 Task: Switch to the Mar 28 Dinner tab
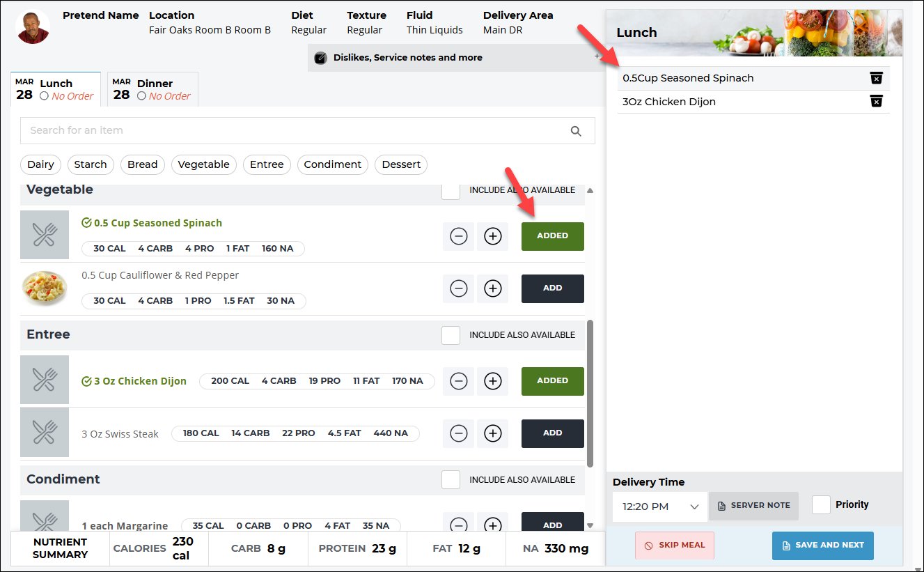tap(152, 90)
